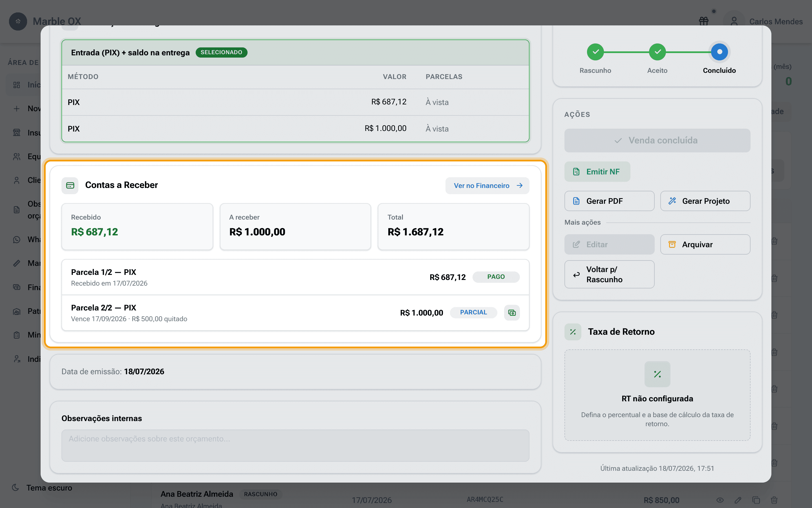Screen dimensions: 812x508
Task: Click the Indicações person icon in sidebar
Action: (x=17, y=359)
